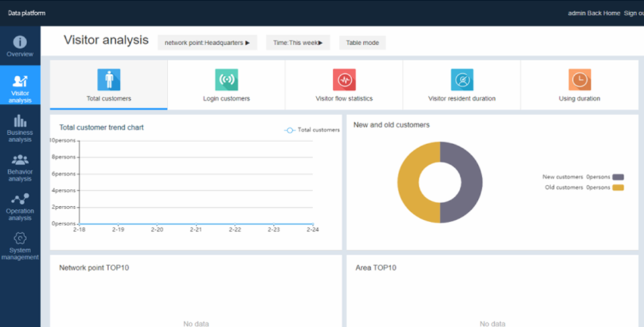
Task: Click No data text under Network point TOP10
Action: coord(196,324)
